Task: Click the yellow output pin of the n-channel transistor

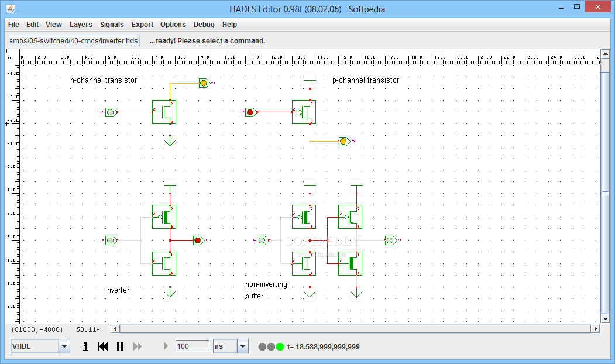Action: coord(204,83)
